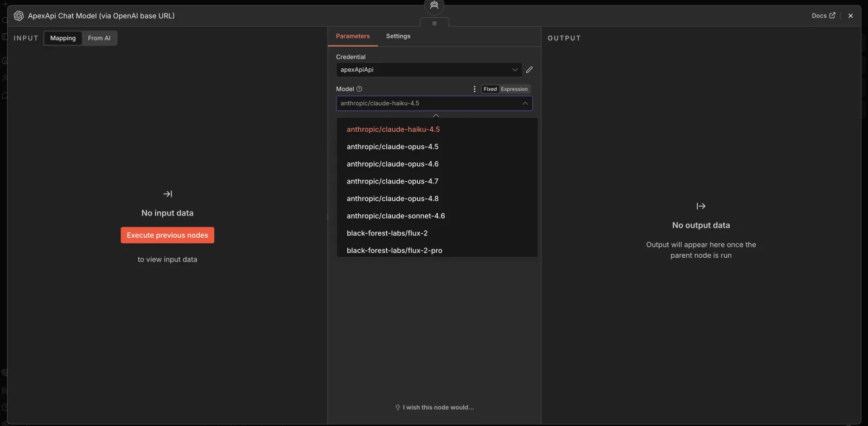Click Execute previous nodes button
The height and width of the screenshot is (426, 868).
167,235
